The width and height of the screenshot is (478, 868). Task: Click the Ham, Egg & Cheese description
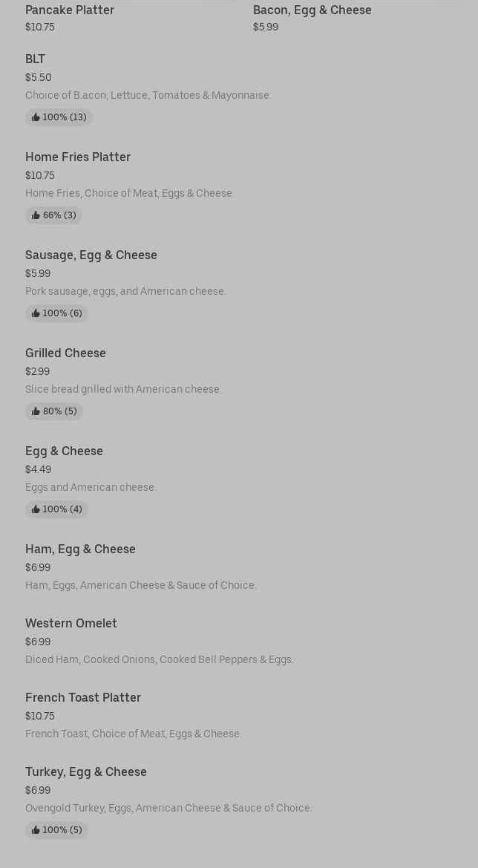tap(141, 585)
